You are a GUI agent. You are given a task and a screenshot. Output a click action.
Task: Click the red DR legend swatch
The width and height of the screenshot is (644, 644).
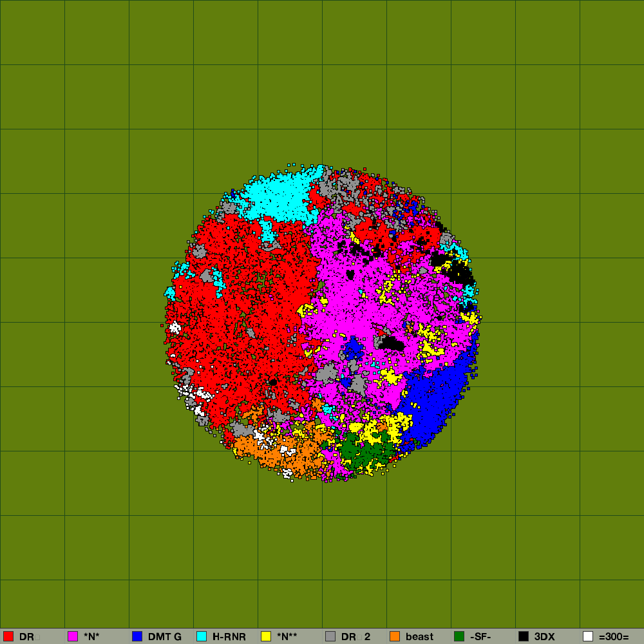click(8, 636)
